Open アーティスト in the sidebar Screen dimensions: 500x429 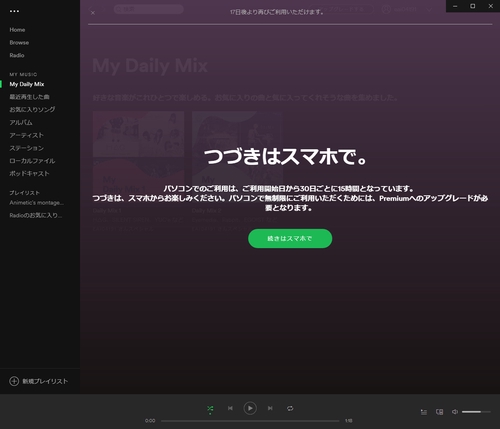27,135
